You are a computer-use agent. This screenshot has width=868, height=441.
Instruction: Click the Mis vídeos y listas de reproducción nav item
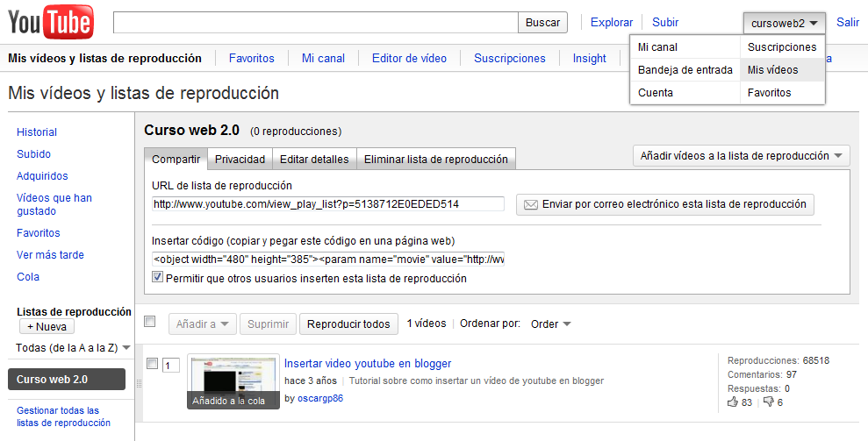coord(104,58)
